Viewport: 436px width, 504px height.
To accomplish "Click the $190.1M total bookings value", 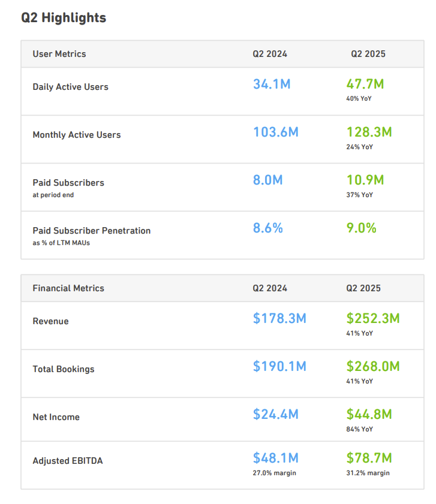I will [x=279, y=366].
